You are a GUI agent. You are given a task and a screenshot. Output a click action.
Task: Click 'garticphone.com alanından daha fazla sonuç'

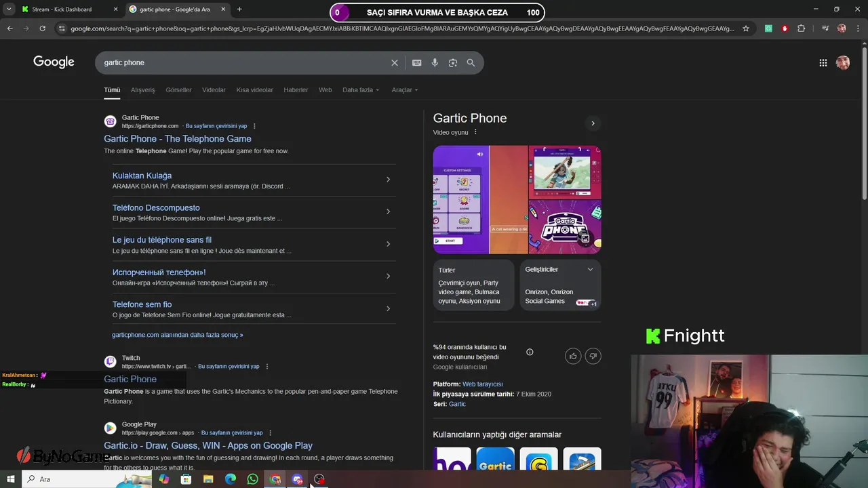click(177, 335)
